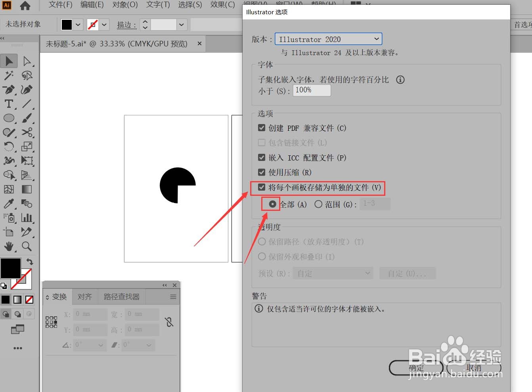Image resolution: width=532 pixels, height=392 pixels.
Task: Pick the Zoom tool
Action: pos(27,246)
